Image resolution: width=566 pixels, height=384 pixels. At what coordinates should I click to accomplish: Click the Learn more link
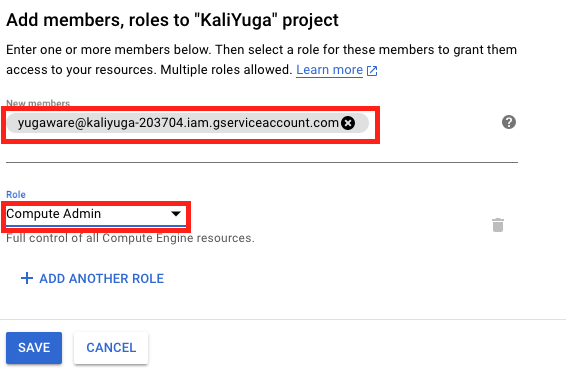click(x=336, y=70)
